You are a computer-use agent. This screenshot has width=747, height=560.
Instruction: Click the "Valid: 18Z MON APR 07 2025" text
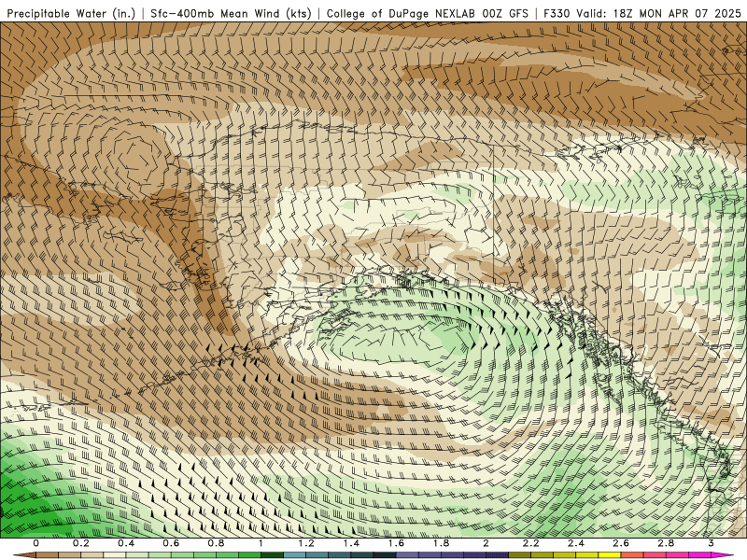[x=659, y=13]
